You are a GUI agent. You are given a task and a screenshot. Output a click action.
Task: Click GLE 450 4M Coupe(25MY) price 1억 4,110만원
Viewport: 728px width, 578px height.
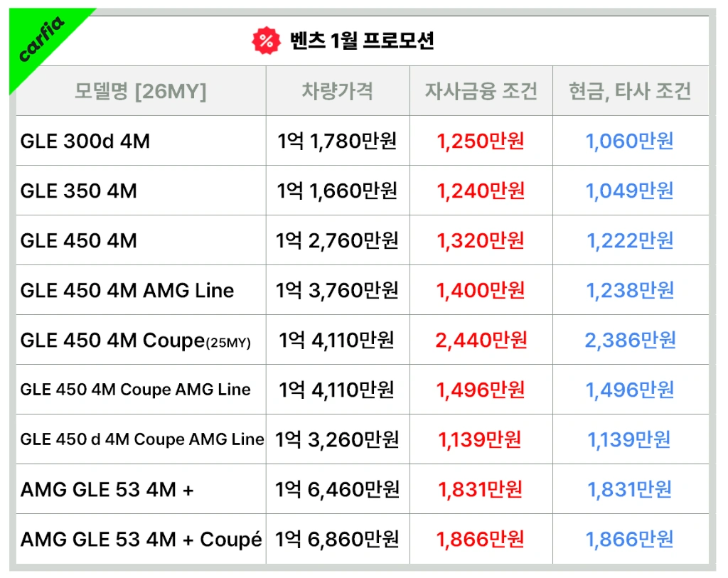(337, 340)
